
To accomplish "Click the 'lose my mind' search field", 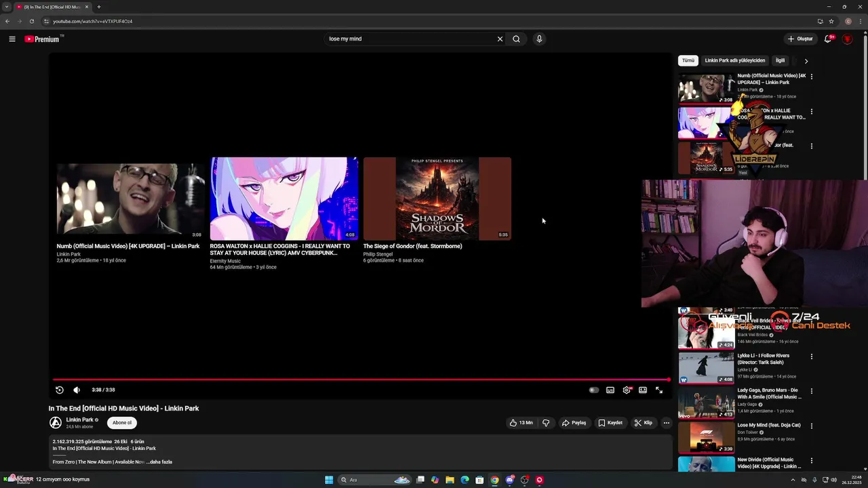I will [x=410, y=39].
